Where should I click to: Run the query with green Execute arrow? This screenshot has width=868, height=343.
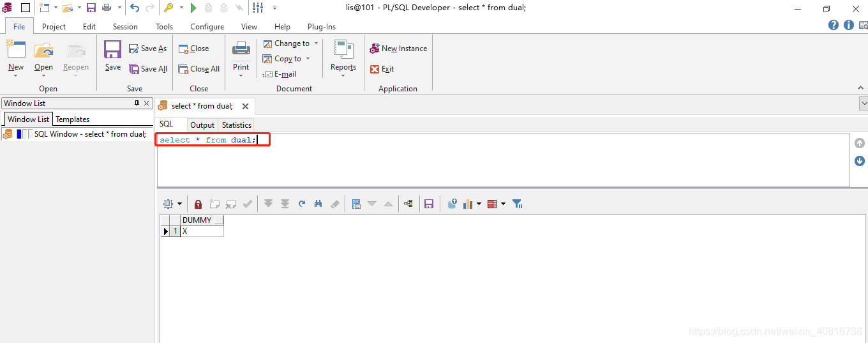point(193,8)
